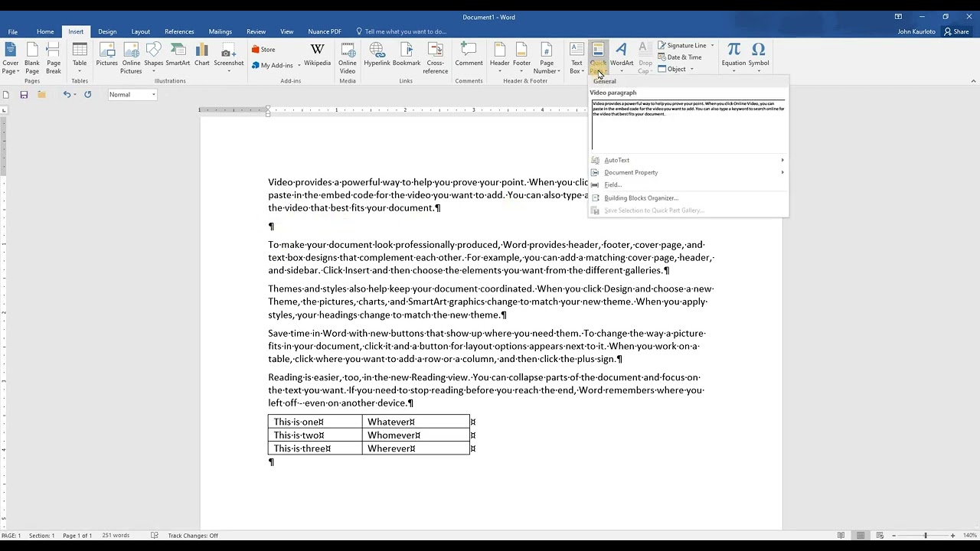The width and height of the screenshot is (980, 551).
Task: Click the spelling proofing icon in status bar
Action: (x=154, y=535)
